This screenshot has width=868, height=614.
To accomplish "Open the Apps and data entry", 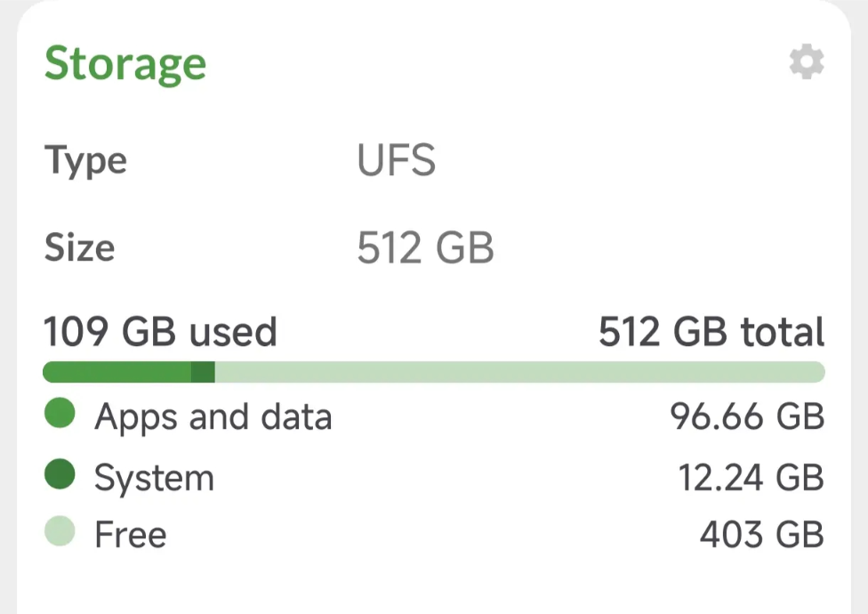I will pos(213,416).
